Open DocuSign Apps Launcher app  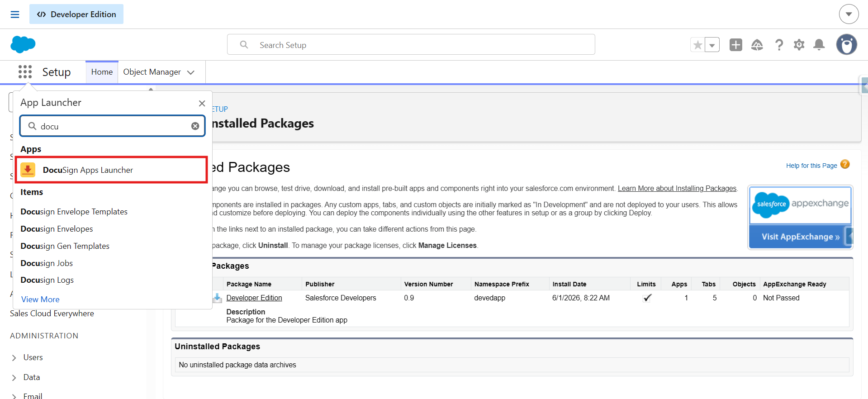112,170
